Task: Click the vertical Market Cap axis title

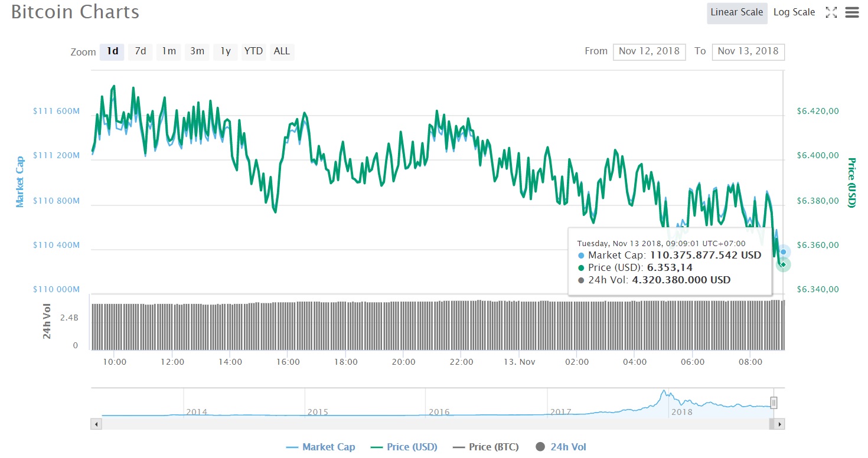Action: (x=20, y=182)
